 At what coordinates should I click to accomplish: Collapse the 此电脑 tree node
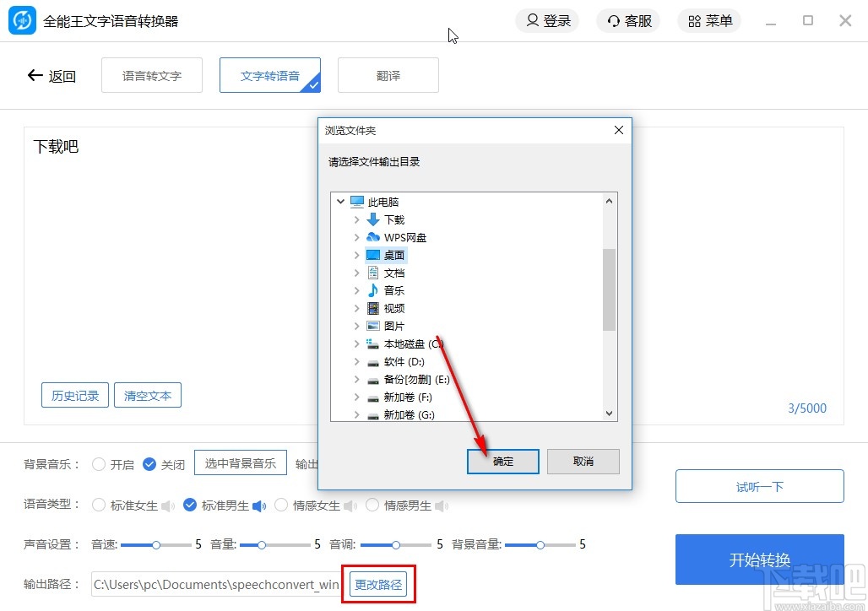341,202
